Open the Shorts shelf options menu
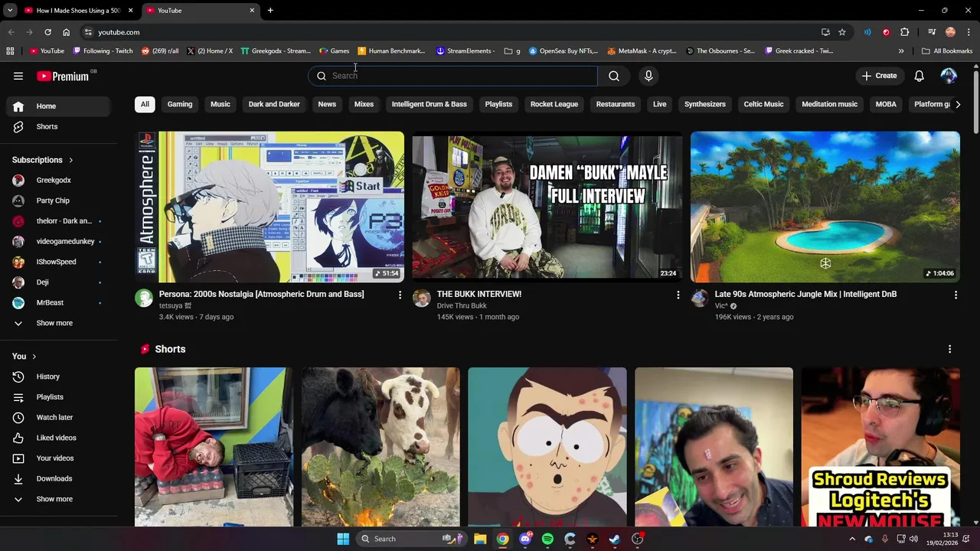Viewport: 980px width, 551px height. [x=949, y=349]
